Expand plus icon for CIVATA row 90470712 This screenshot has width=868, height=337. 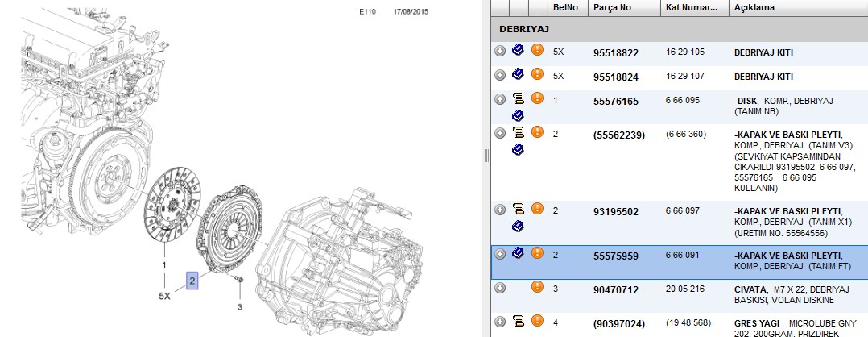point(500,288)
